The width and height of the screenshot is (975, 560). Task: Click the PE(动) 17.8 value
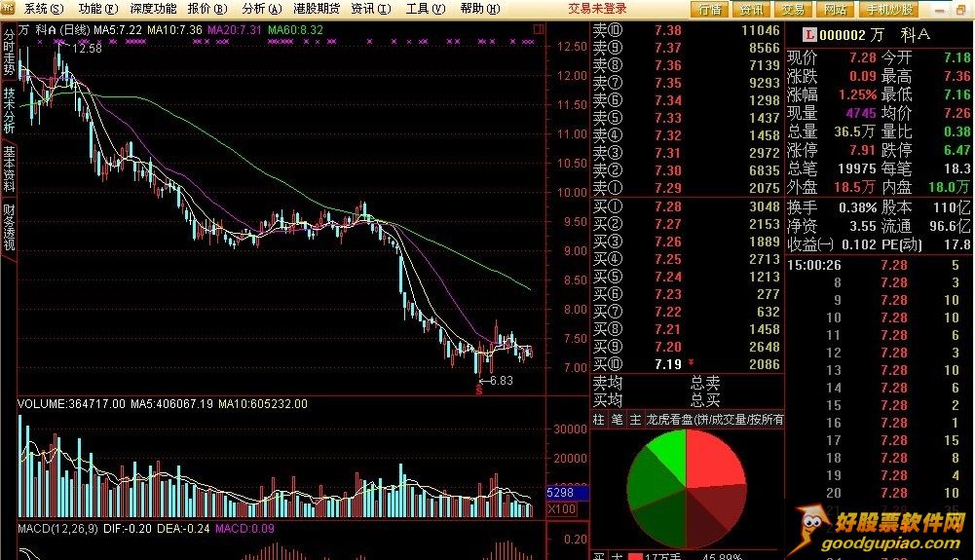point(956,244)
